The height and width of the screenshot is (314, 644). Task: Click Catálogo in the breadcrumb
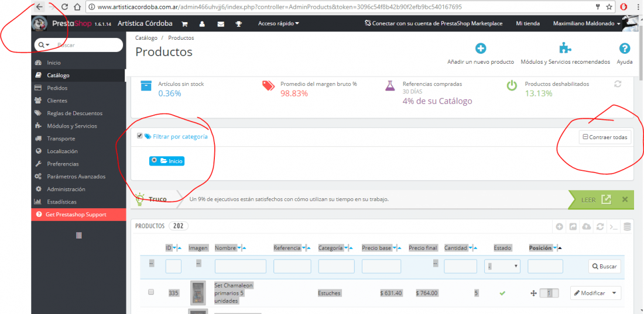click(x=146, y=38)
